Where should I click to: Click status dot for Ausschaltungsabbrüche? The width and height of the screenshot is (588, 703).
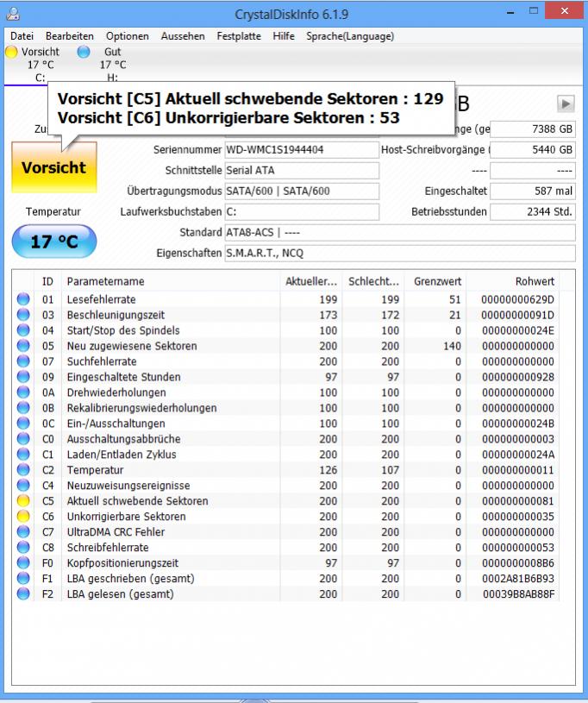(x=23, y=438)
